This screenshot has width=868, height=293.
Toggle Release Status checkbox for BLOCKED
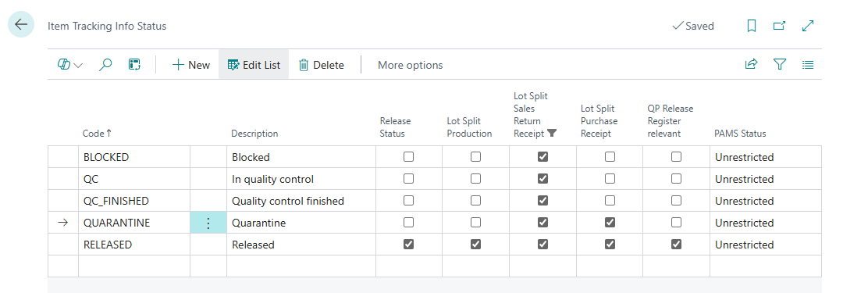click(408, 157)
